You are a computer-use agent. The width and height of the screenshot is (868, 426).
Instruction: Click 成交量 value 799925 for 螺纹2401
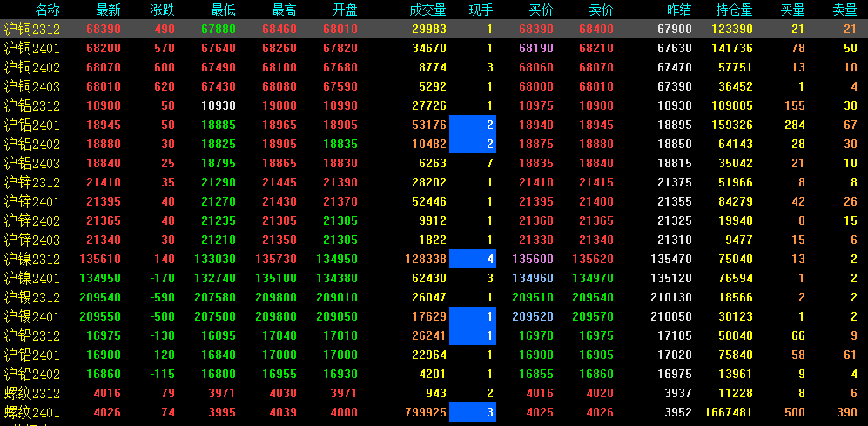click(426, 413)
